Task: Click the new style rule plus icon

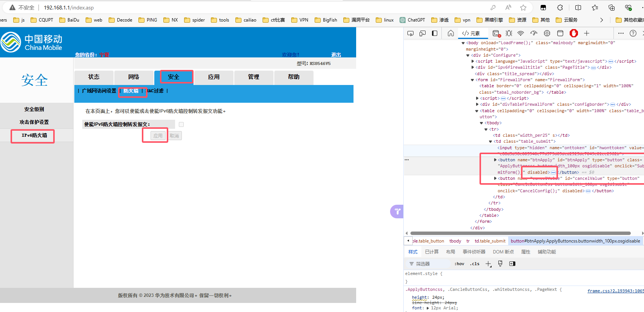Action: [x=488, y=264]
